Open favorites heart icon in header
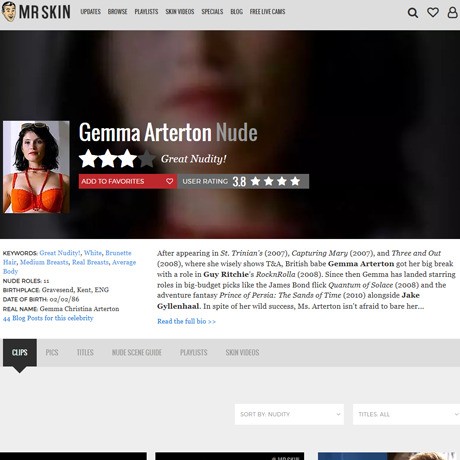 click(x=433, y=12)
